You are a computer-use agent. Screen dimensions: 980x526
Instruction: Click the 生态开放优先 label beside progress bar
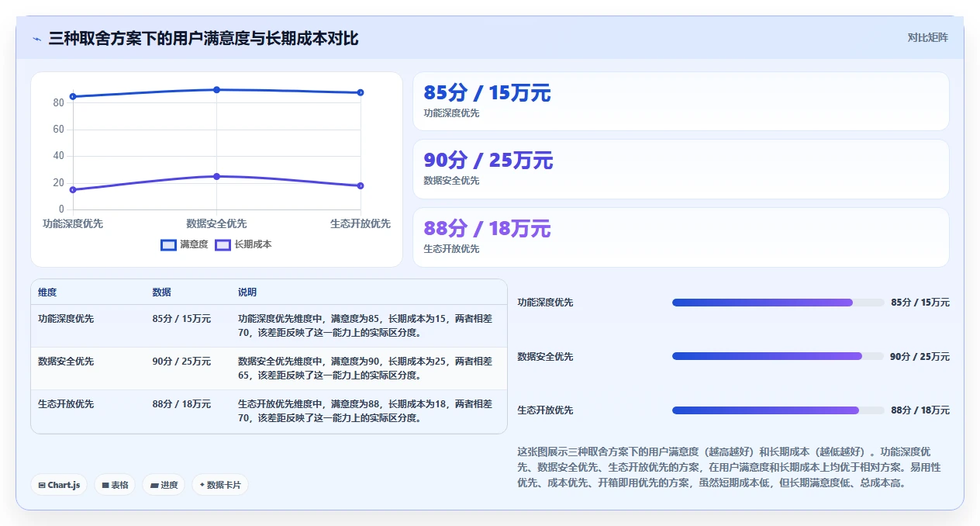(x=545, y=410)
